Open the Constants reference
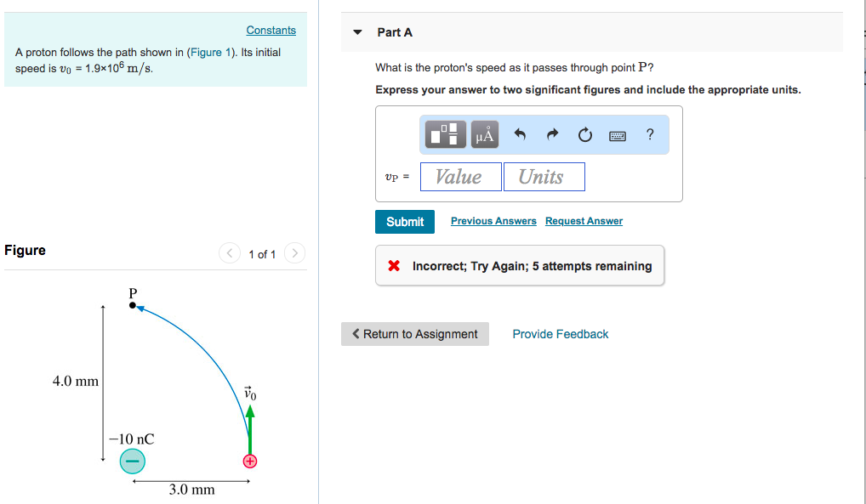Image resolution: width=866 pixels, height=504 pixels. click(x=271, y=30)
